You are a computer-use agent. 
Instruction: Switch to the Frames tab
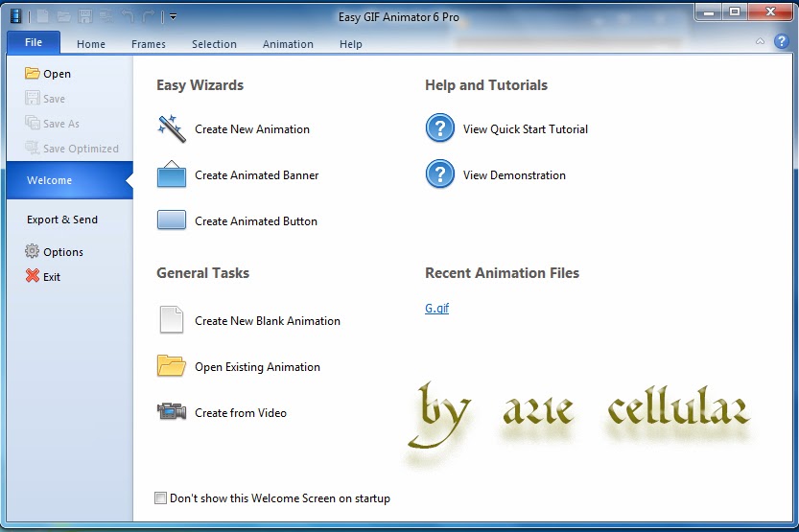[x=149, y=44]
